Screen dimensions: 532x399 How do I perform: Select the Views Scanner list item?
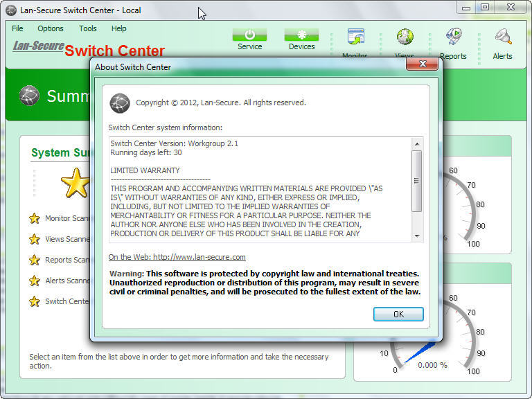[67, 239]
